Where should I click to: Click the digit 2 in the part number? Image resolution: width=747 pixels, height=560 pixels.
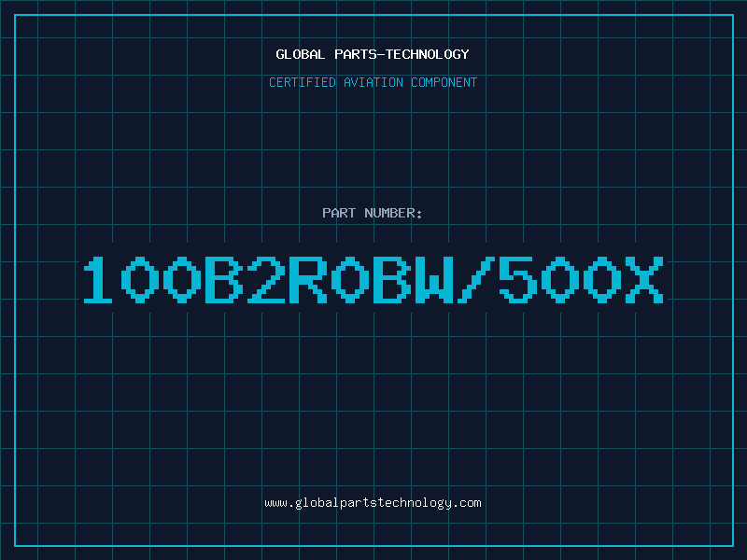[x=266, y=280]
